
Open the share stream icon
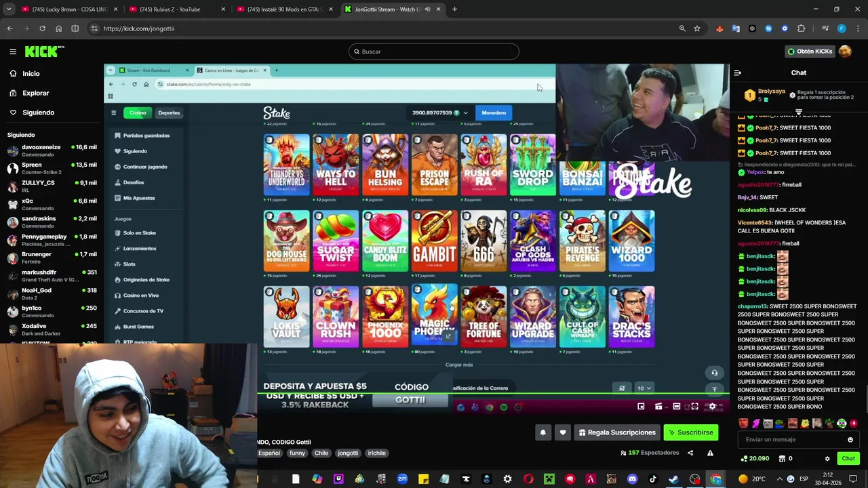click(690, 453)
